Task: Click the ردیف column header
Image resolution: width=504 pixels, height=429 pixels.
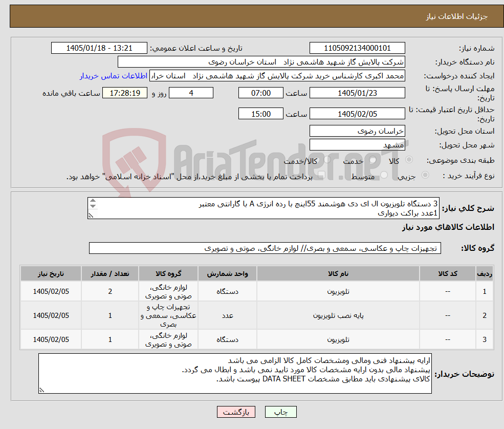Action: point(485,274)
